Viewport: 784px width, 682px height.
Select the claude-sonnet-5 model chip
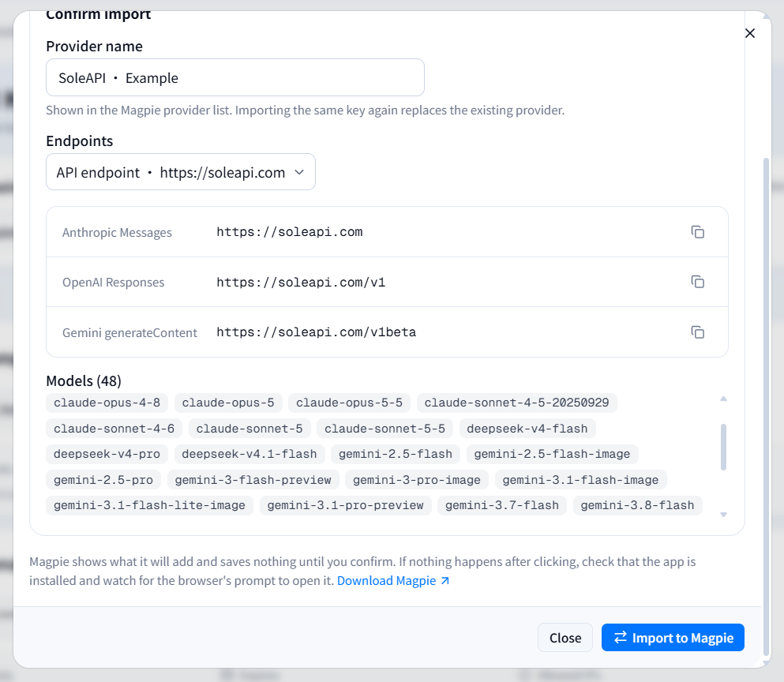249,429
